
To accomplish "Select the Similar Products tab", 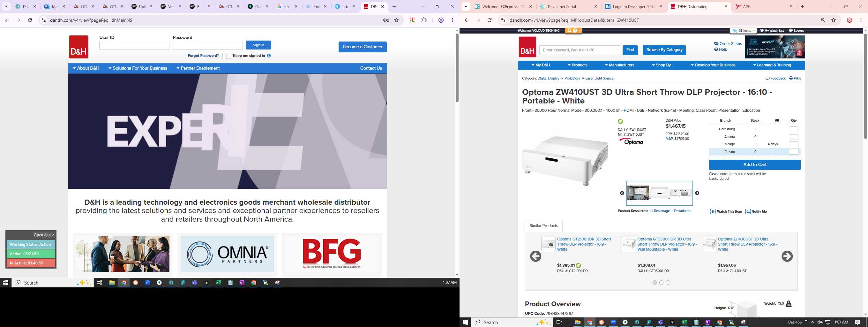I will [x=543, y=226].
